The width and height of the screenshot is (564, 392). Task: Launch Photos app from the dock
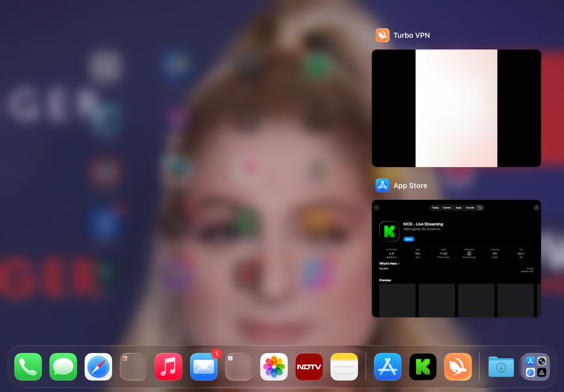click(274, 367)
